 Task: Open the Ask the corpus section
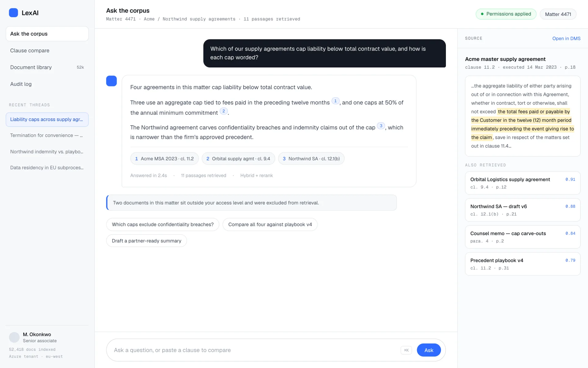(x=47, y=34)
